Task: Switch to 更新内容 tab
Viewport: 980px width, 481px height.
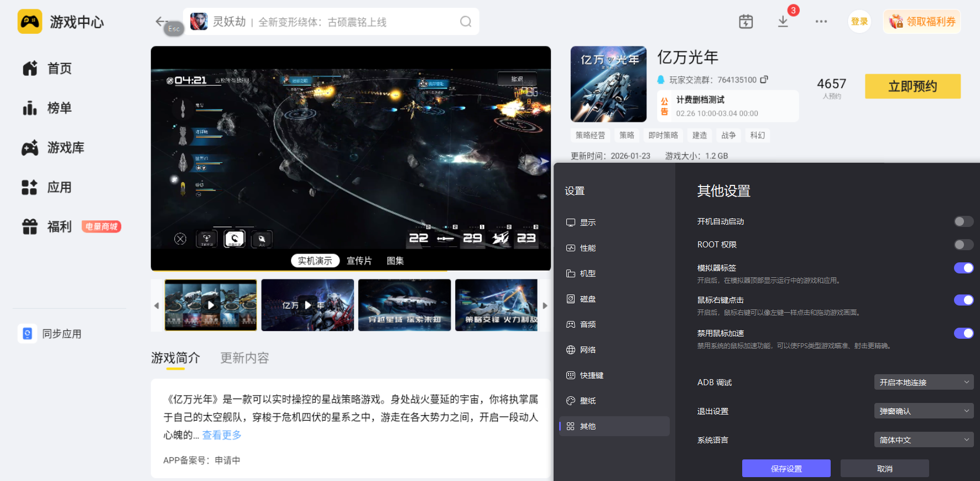Action: 244,358
